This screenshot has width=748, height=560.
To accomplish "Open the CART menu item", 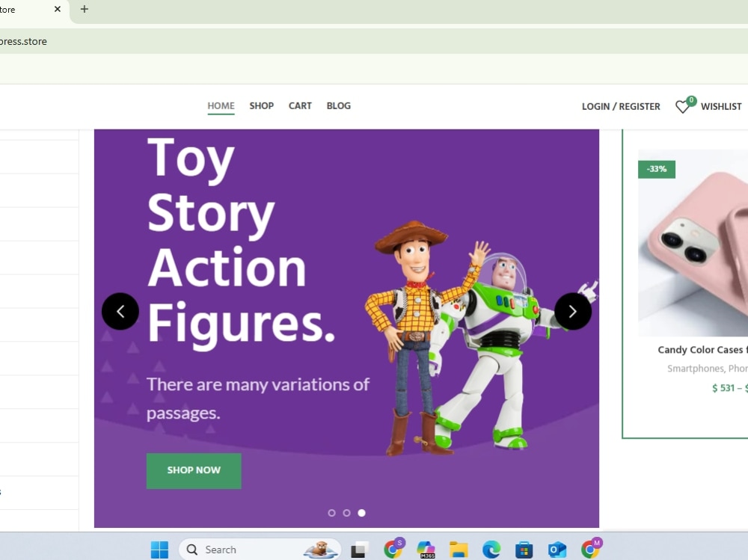I will [x=300, y=106].
